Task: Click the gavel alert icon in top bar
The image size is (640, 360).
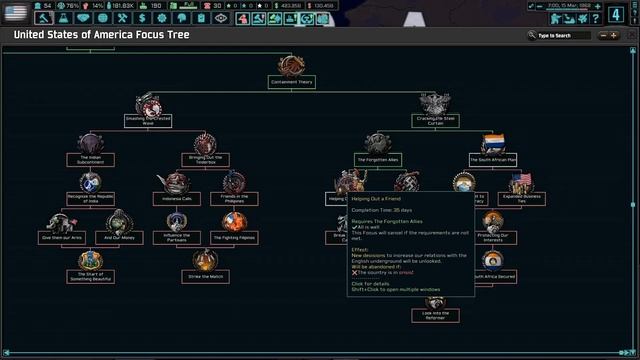Action: [259, 19]
